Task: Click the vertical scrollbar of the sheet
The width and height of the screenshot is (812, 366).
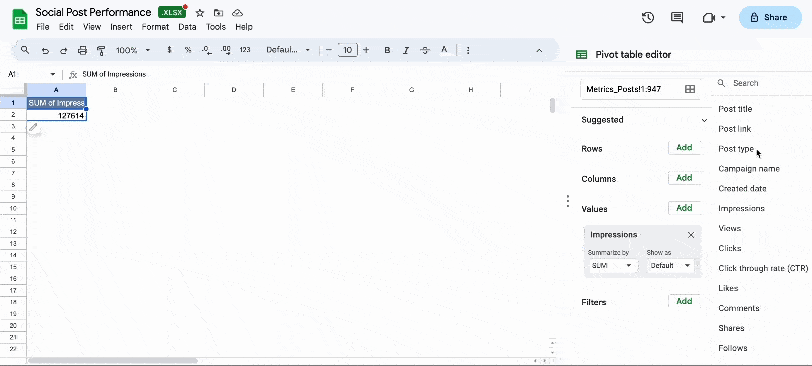Action: (x=553, y=105)
